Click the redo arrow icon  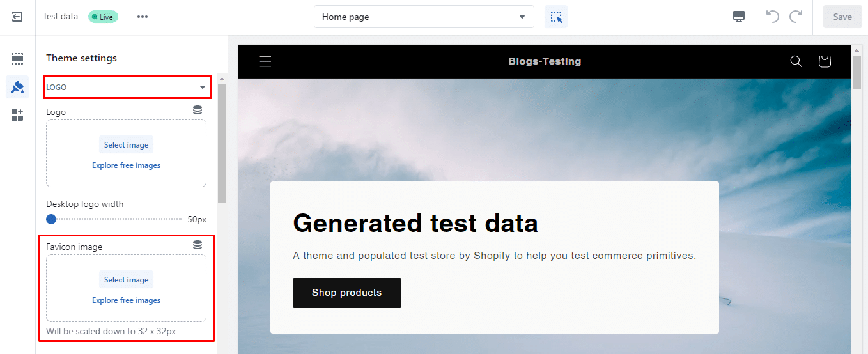coord(796,17)
